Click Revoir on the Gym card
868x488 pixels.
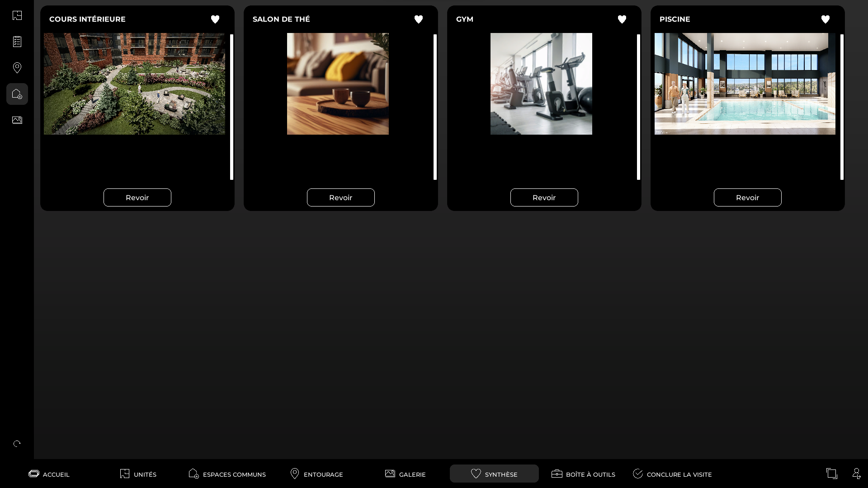[544, 197]
